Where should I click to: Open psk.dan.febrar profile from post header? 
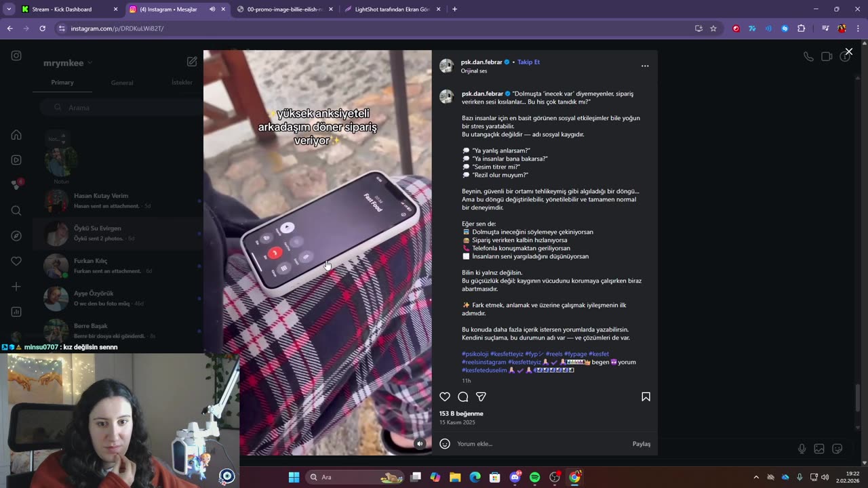click(x=481, y=62)
